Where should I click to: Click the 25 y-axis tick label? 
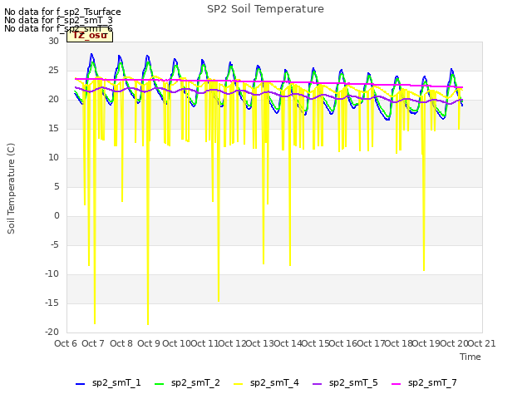pyautogui.click(x=53, y=70)
